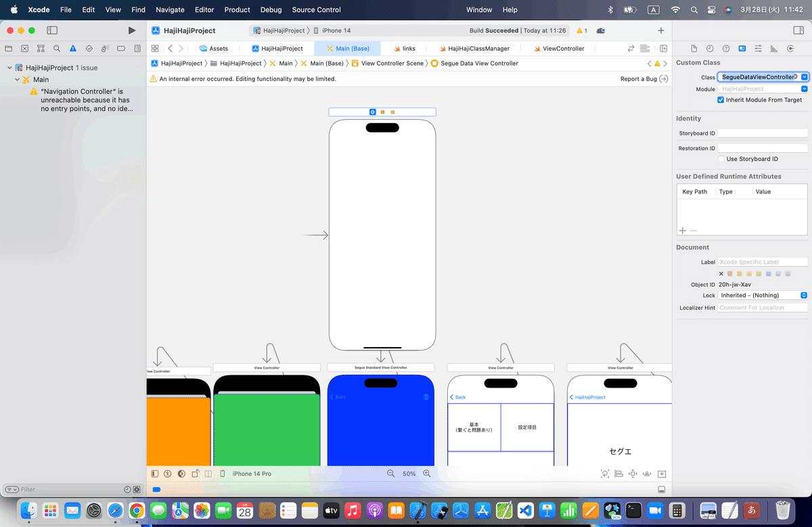Image resolution: width=812 pixels, height=527 pixels.
Task: Switch to the Assets tab
Action: (214, 49)
